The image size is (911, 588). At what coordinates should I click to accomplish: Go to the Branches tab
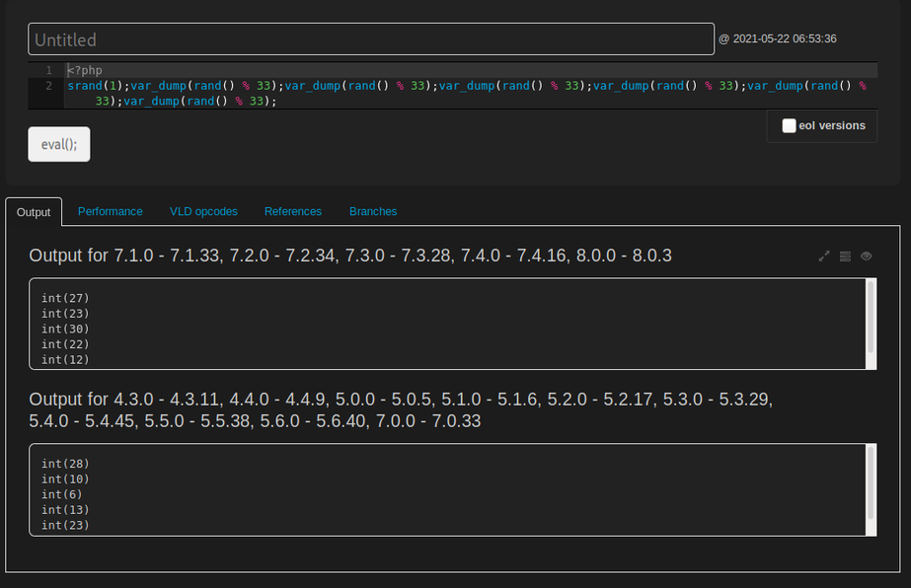click(373, 211)
